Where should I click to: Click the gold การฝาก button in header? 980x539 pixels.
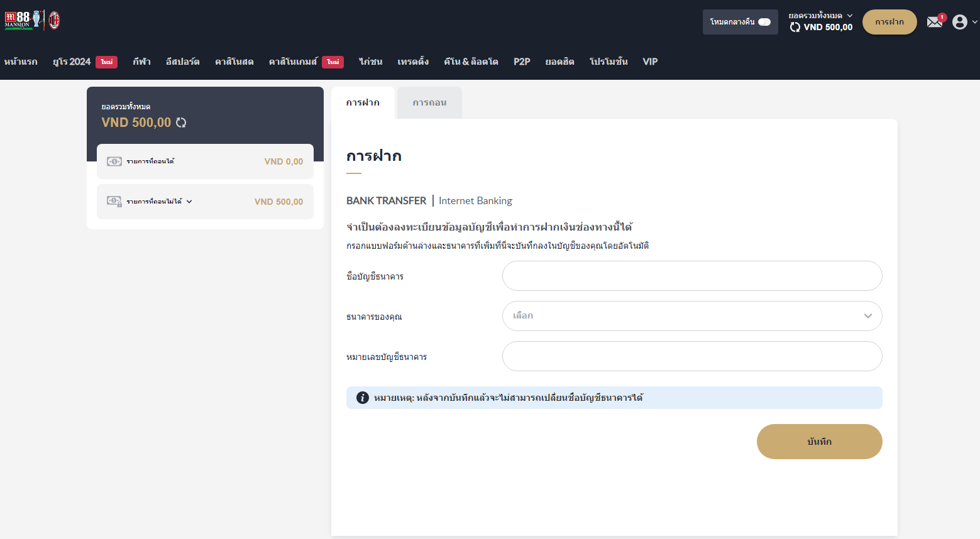(x=889, y=22)
